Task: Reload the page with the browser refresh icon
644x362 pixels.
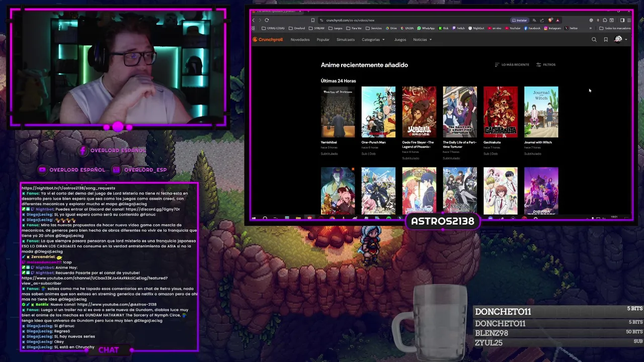Action: (x=267, y=20)
